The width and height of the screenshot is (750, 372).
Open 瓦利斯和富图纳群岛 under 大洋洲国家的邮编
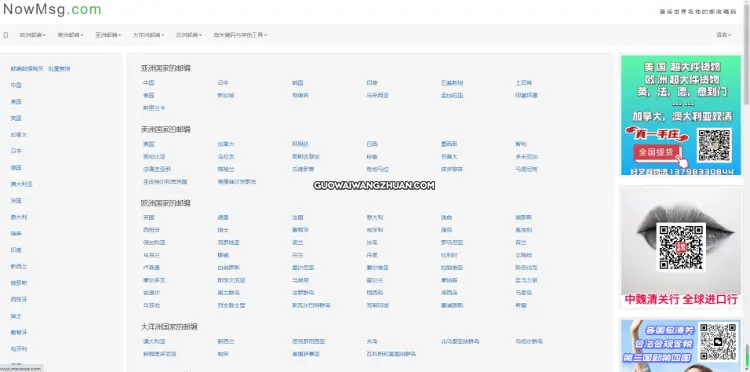click(x=391, y=354)
